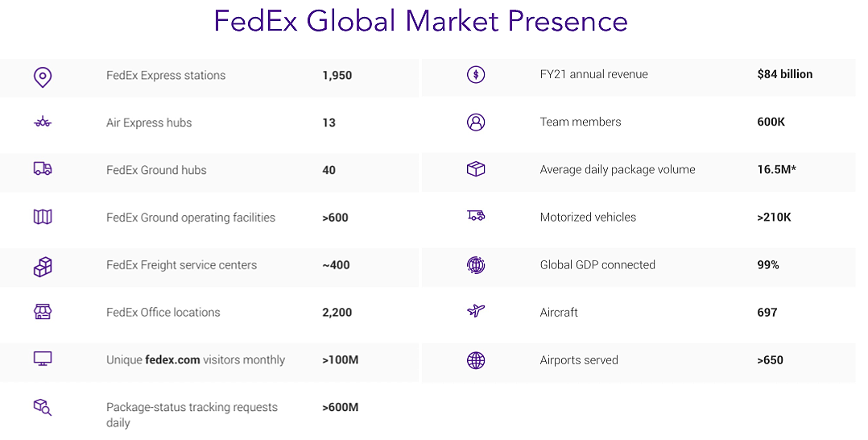Click the 16.5M* package volume figure
Screen dimensions: 868x440
(777, 169)
